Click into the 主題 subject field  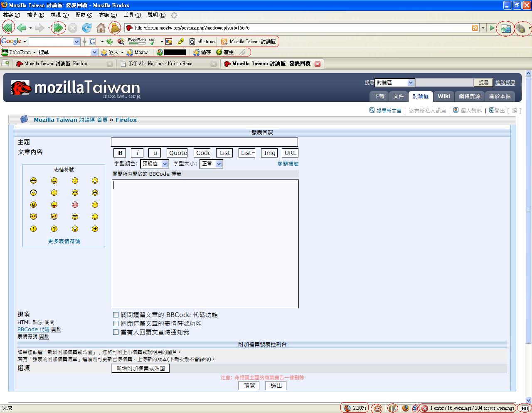(204, 142)
